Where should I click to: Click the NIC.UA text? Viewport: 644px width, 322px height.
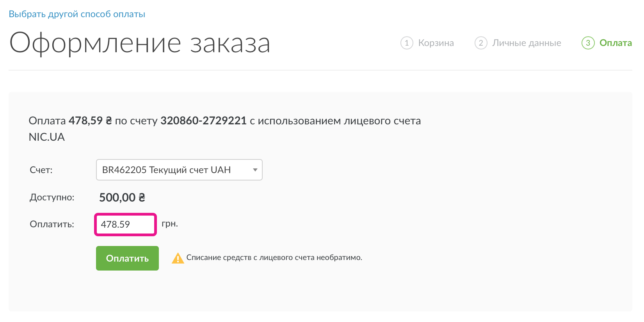[x=47, y=137]
